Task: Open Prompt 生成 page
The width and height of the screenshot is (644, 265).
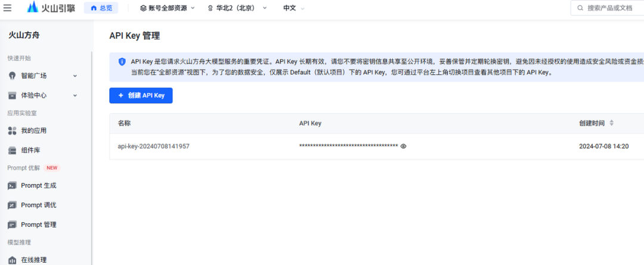Action: (39, 186)
